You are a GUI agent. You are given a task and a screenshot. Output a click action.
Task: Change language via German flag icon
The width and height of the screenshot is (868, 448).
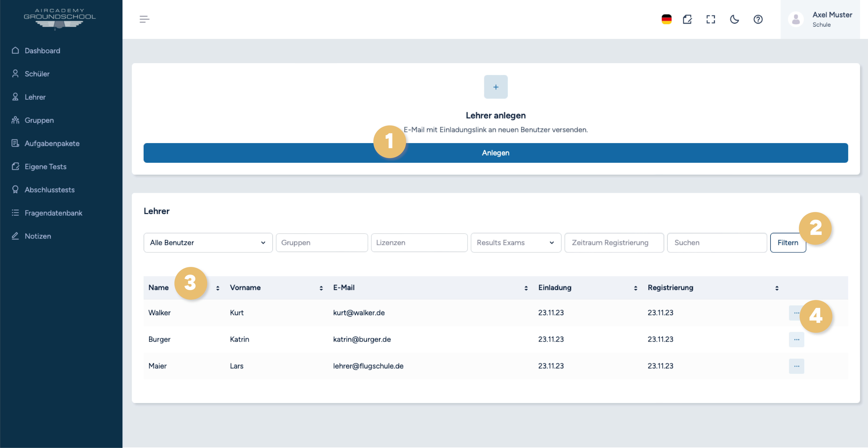click(x=666, y=19)
